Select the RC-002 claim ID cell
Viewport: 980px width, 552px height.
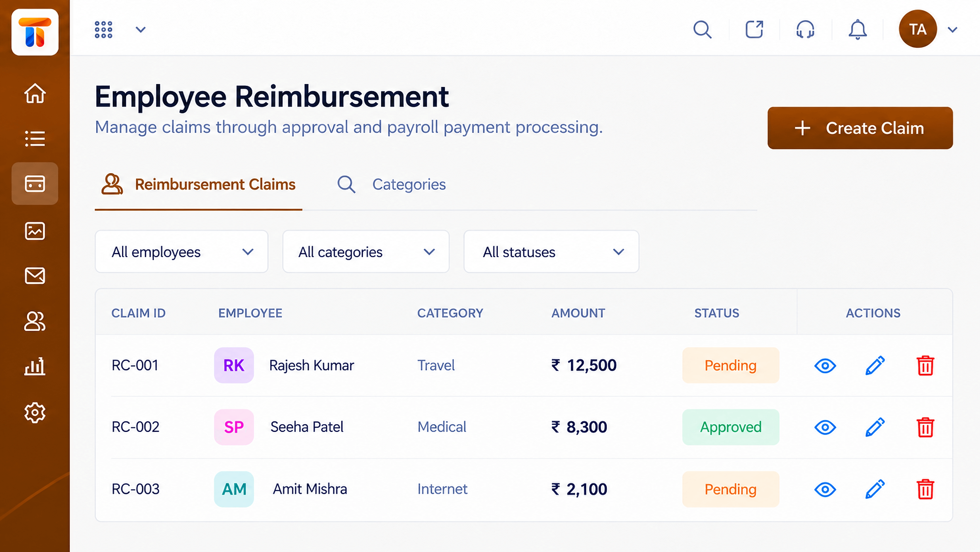pos(135,427)
